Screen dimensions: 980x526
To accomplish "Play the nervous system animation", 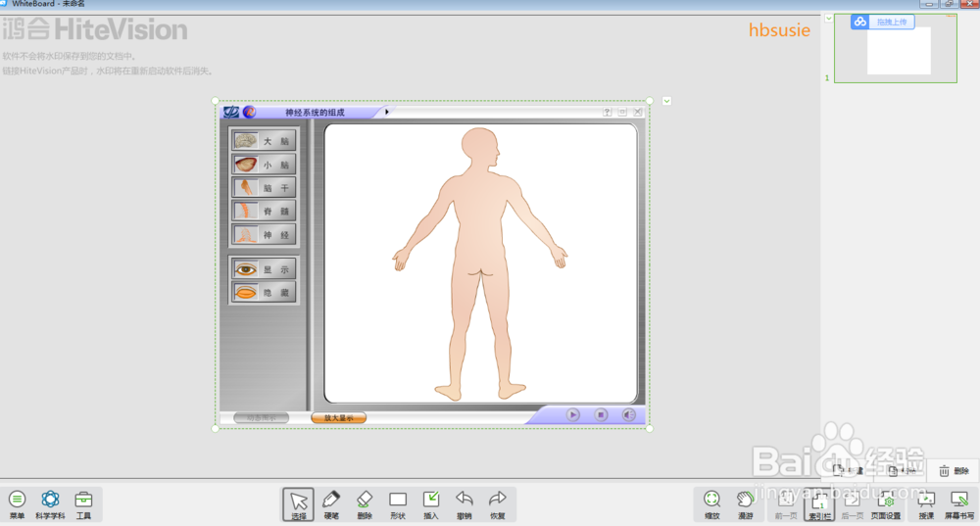I will coord(572,414).
